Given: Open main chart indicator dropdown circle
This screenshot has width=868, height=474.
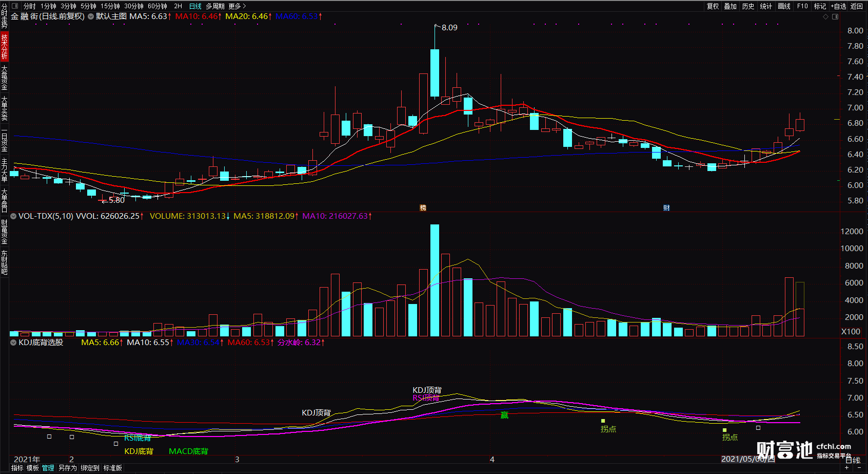Looking at the screenshot, I should click(91, 16).
